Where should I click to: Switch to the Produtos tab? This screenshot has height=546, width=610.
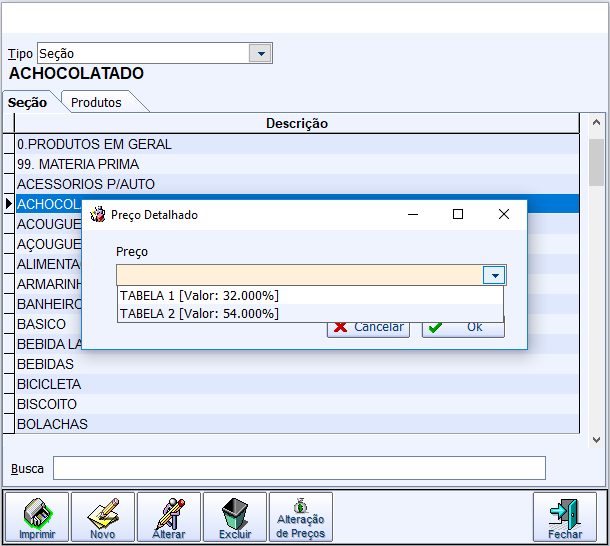pos(97,102)
